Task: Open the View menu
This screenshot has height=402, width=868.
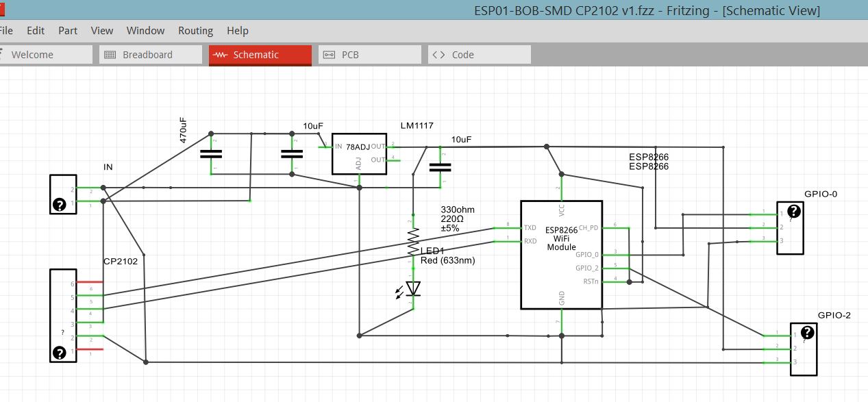Action: (102, 31)
